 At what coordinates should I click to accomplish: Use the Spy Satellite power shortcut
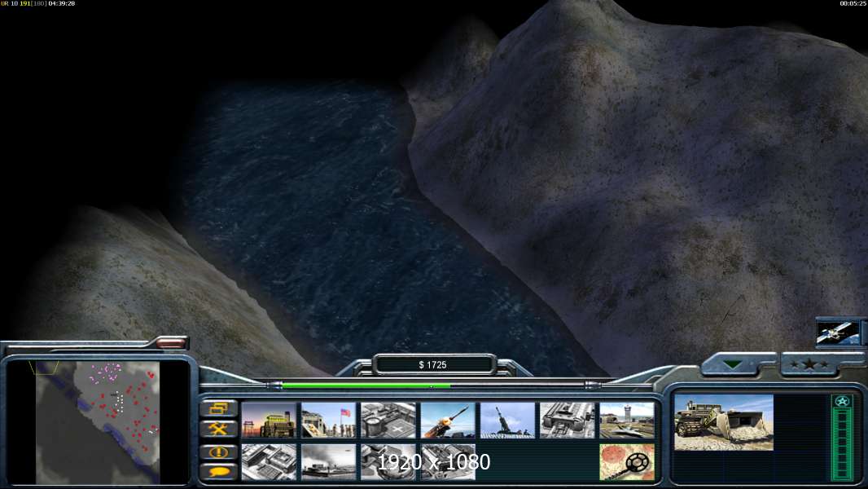coord(838,333)
